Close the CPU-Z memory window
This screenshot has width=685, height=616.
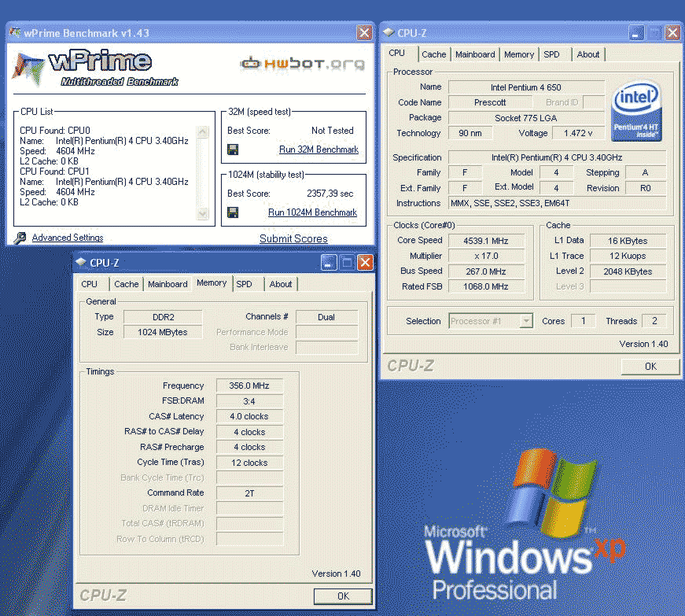click(x=365, y=262)
